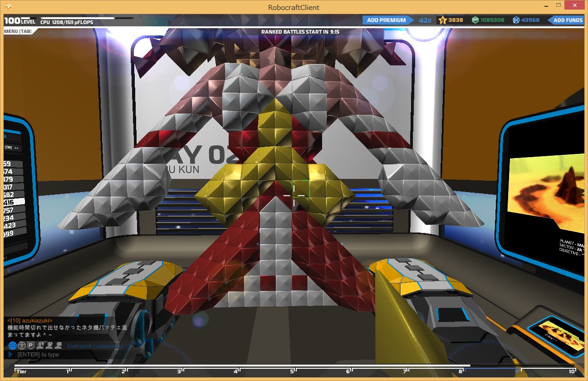Click the blue GC currency icon

click(x=516, y=20)
